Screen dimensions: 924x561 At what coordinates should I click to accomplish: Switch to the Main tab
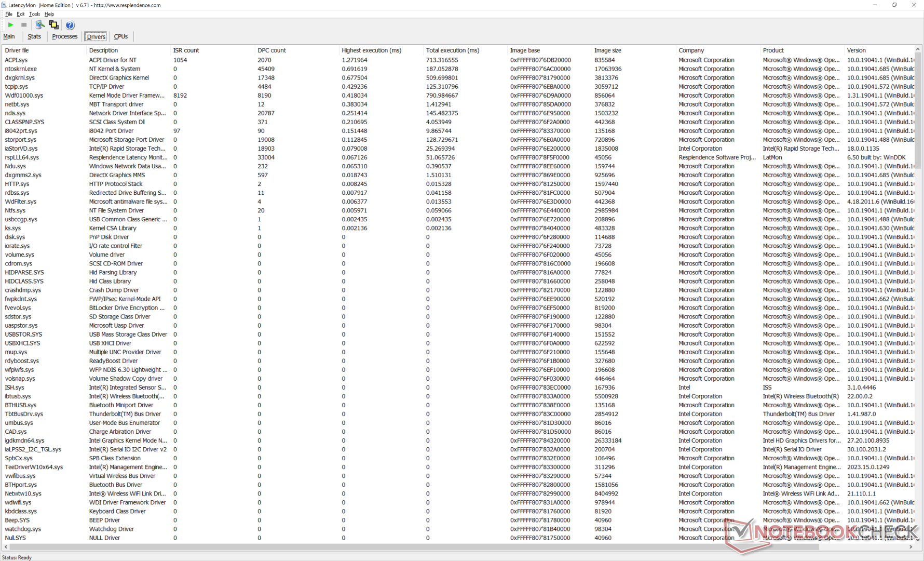pyautogui.click(x=9, y=36)
